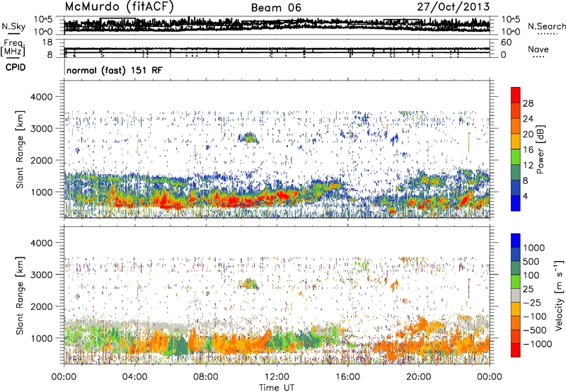Click the gray band in the velocity colorbar
This screenshot has height=392, width=566.
point(516,295)
